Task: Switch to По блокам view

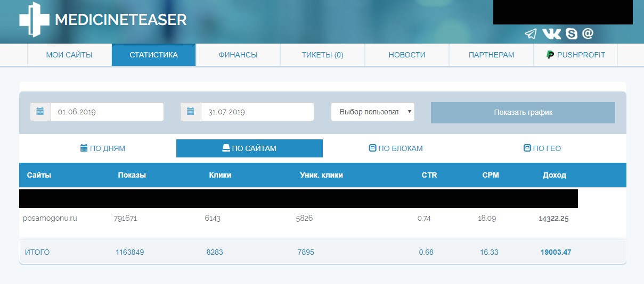Action: pos(396,148)
